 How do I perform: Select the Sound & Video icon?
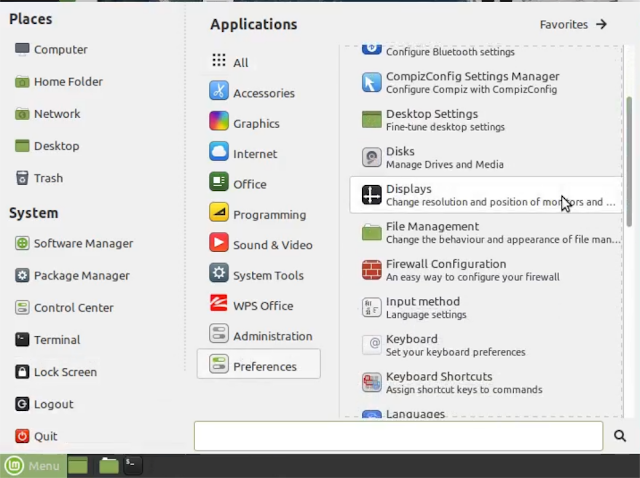(x=219, y=242)
